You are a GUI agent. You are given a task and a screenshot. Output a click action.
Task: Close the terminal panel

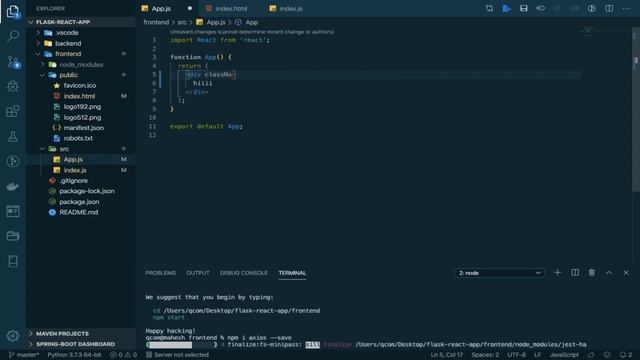click(x=626, y=273)
